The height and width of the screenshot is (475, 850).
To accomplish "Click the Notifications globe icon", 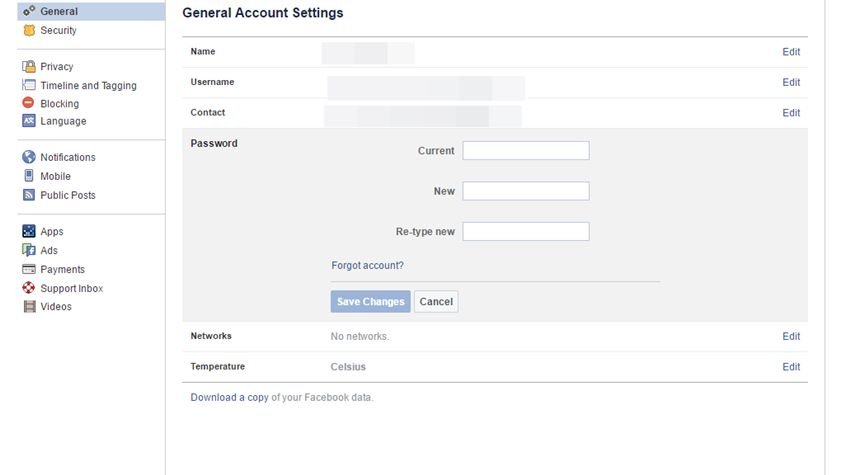I will (29, 157).
